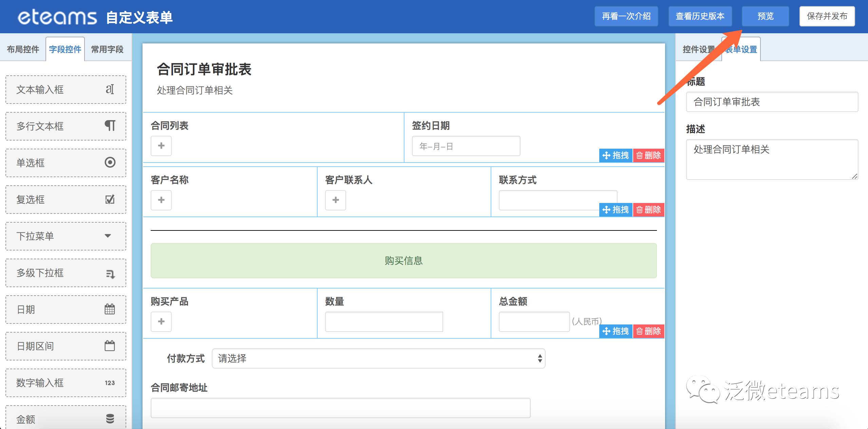The height and width of the screenshot is (429, 868).
Task: Switch to the 常用字段 tab
Action: coord(107,50)
